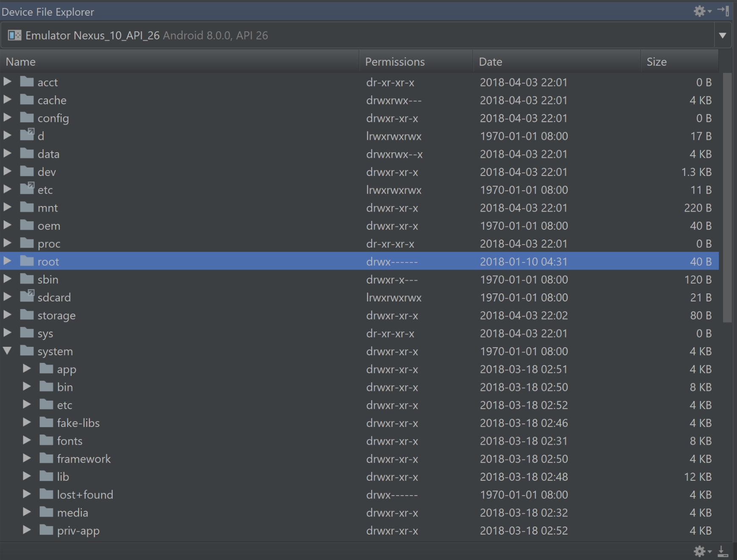Collapse the system folder
Screen dimensions: 737x560
click(x=7, y=351)
